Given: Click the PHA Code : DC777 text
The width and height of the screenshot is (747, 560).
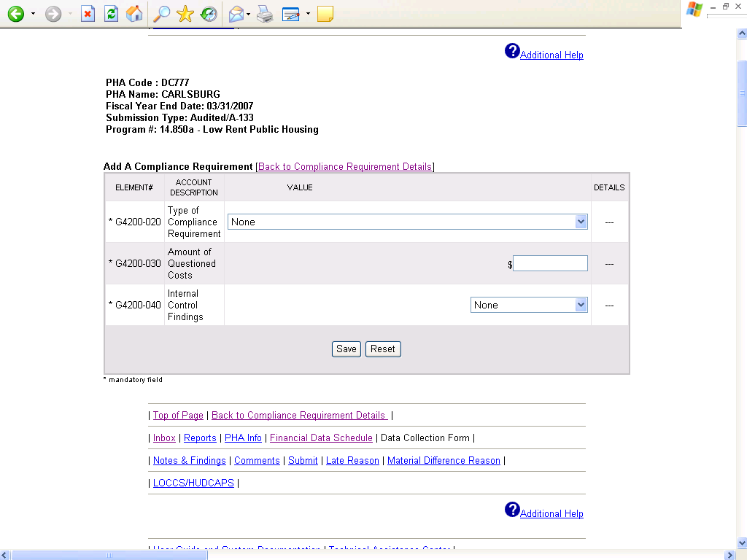Looking at the screenshot, I should pos(147,82).
